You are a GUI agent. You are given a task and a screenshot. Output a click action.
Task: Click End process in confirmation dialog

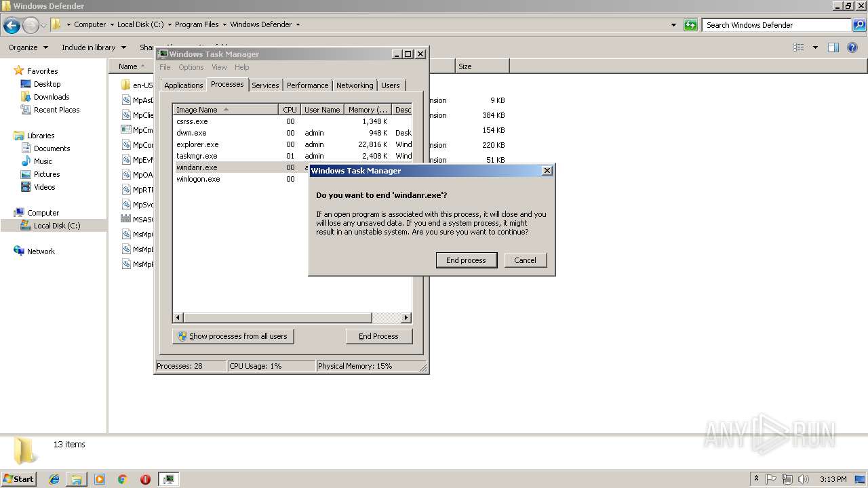(466, 260)
